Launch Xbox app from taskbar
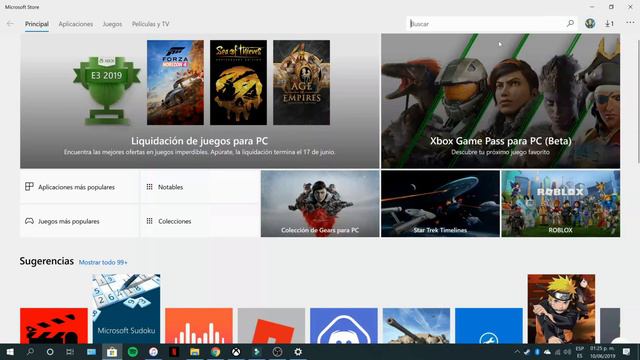640x360 pixels. click(236, 352)
